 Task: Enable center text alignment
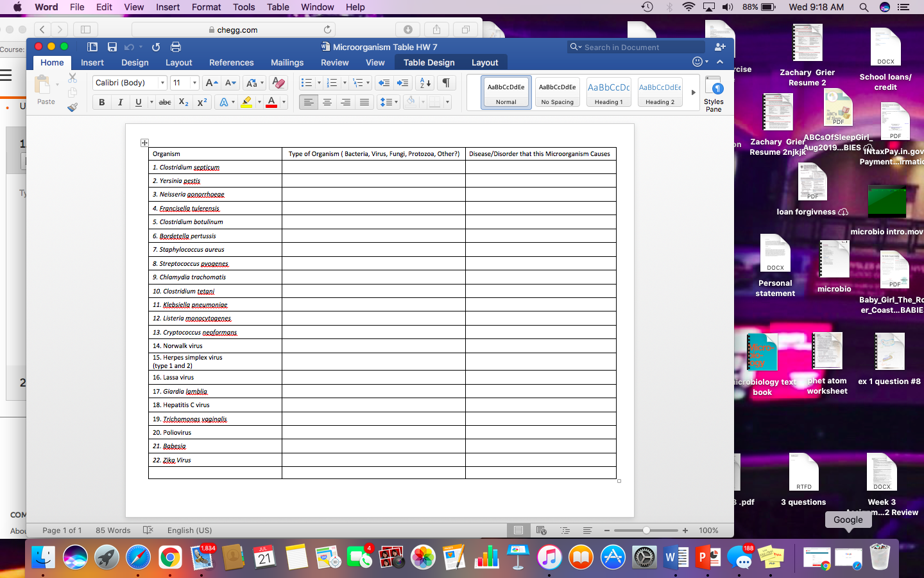326,101
